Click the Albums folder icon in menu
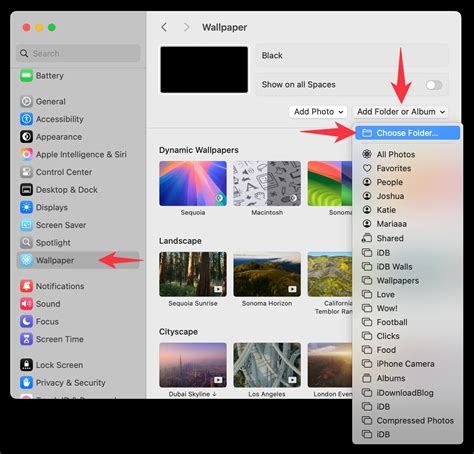 tap(367, 378)
